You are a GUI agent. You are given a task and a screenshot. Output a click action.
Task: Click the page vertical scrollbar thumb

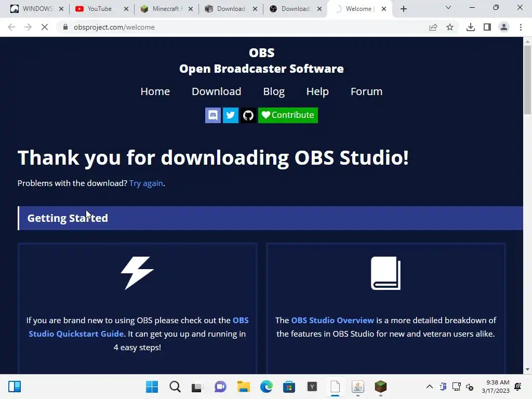[527, 79]
